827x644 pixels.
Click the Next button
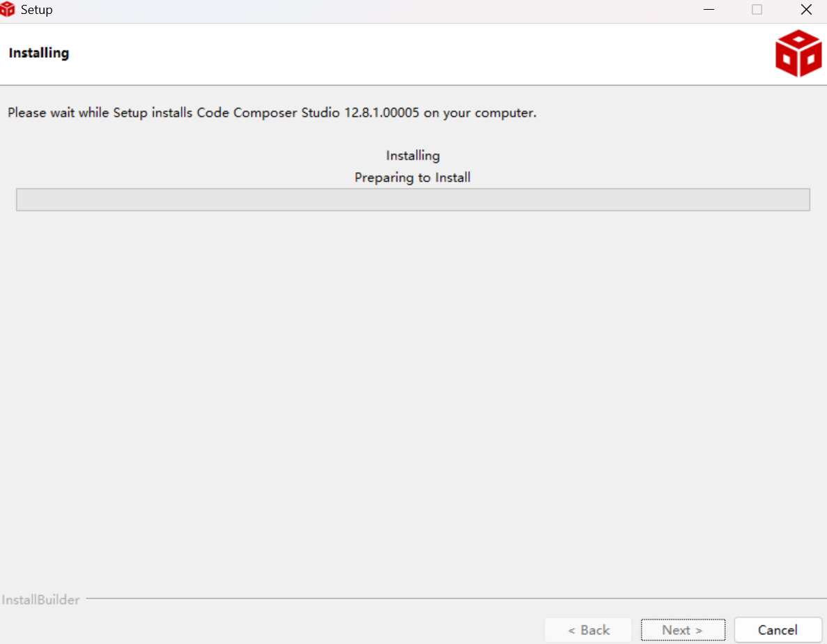coord(683,629)
